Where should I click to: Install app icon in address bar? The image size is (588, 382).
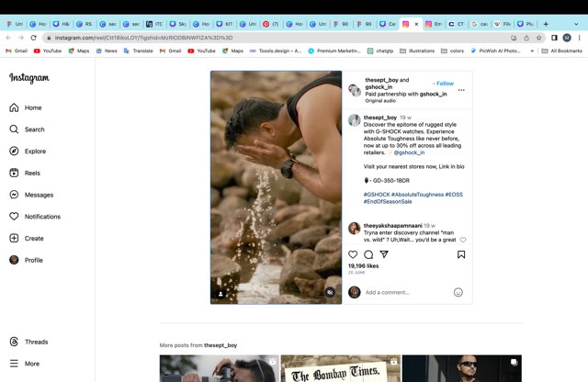click(x=514, y=38)
